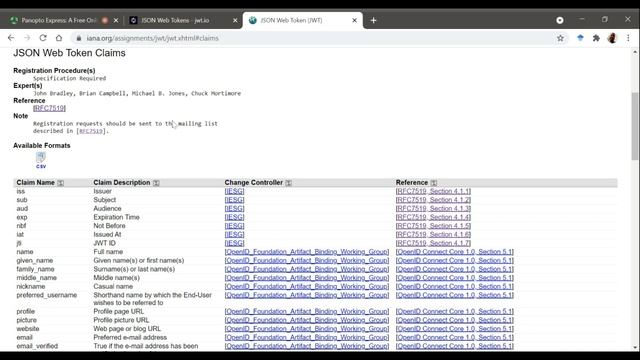Close the Panopto Express tab
The height and width of the screenshot is (360, 640).
point(116,20)
